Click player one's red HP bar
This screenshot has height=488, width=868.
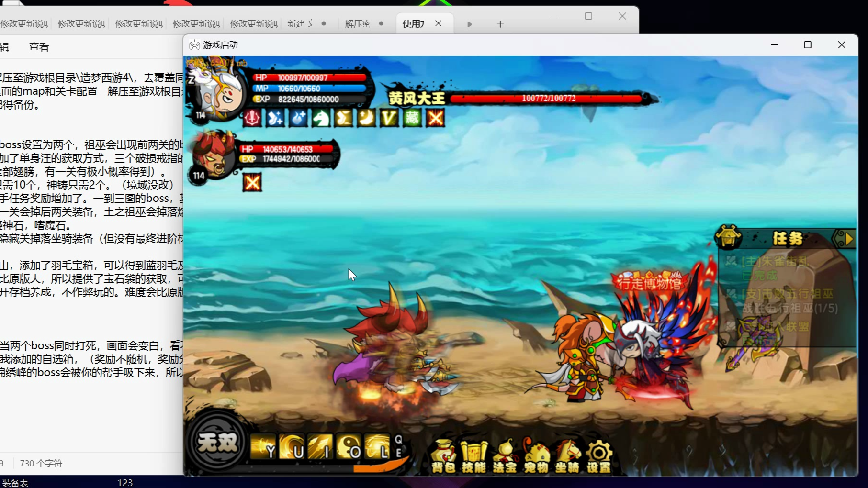tap(310, 78)
